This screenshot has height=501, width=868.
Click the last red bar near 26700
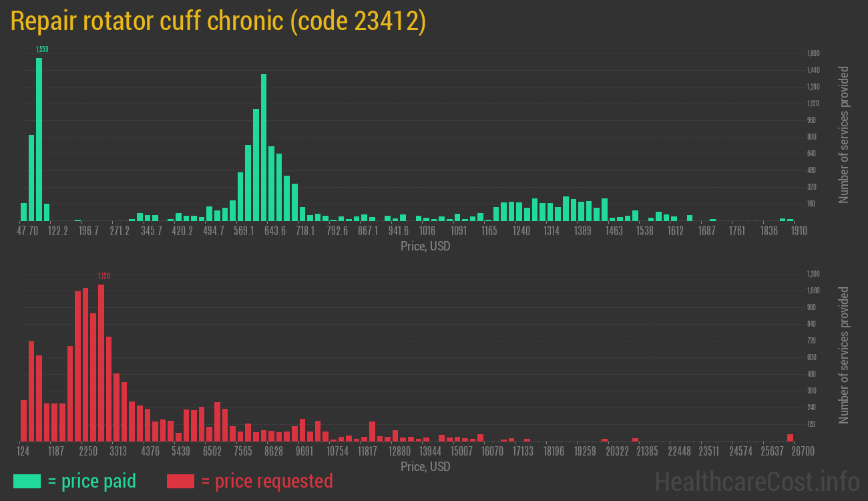pos(790,438)
